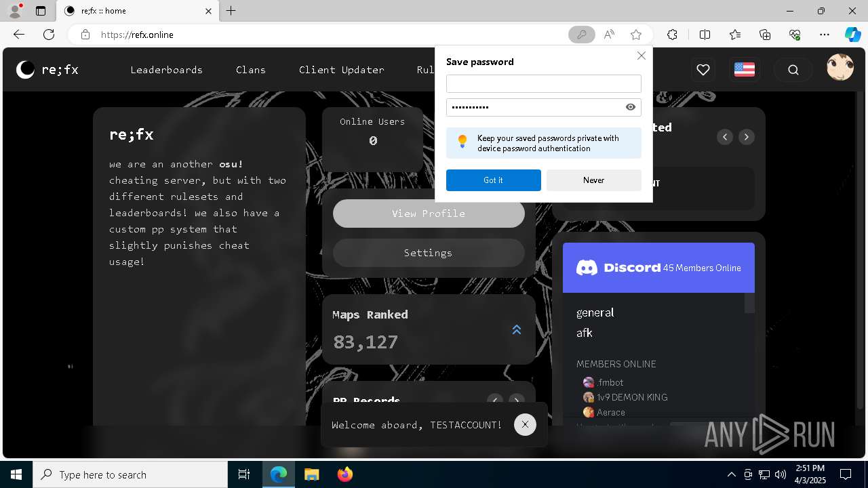Viewport: 868px width, 488px height.
Task: Open the user avatar menu
Action: pyautogui.click(x=840, y=68)
